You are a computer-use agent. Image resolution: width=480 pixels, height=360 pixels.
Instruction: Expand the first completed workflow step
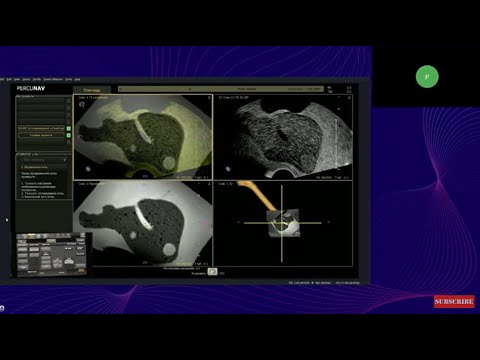(44, 160)
